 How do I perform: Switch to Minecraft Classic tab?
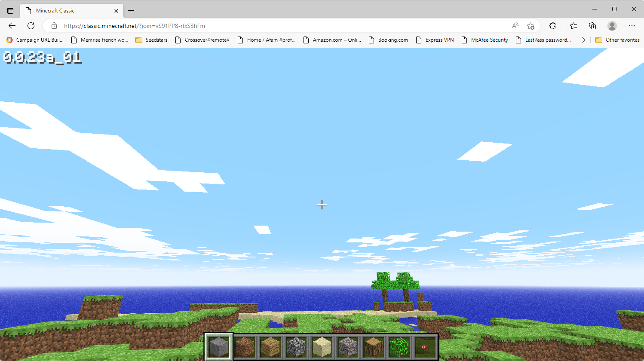coord(71,11)
